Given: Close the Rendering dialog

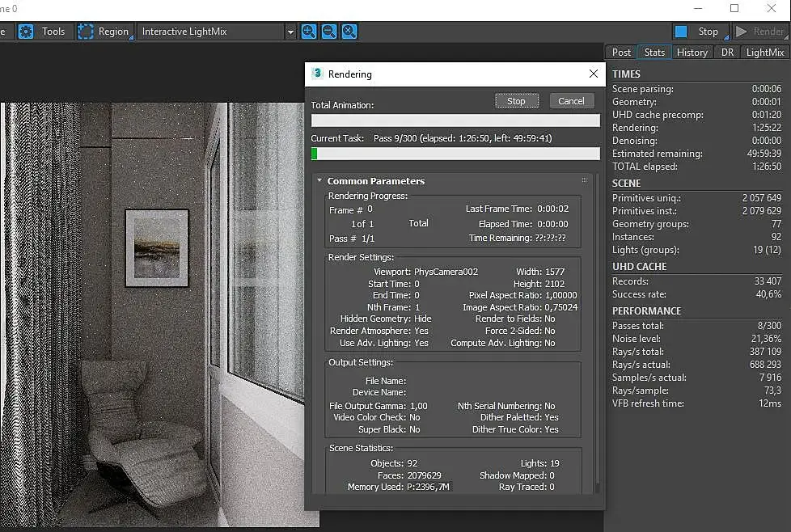Looking at the screenshot, I should click(594, 74).
